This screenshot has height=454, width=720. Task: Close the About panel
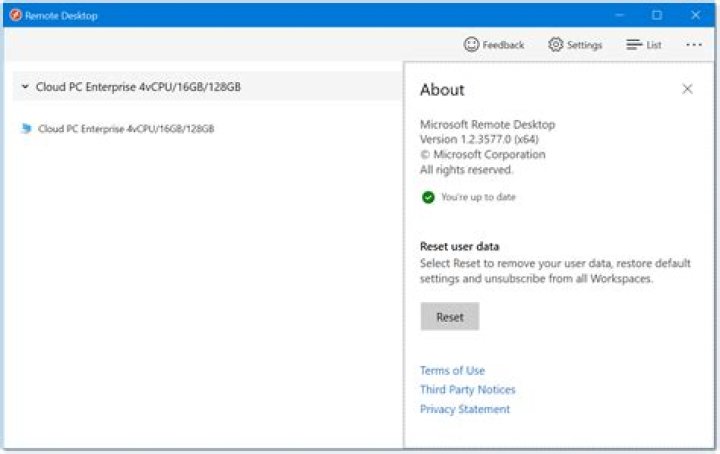687,89
